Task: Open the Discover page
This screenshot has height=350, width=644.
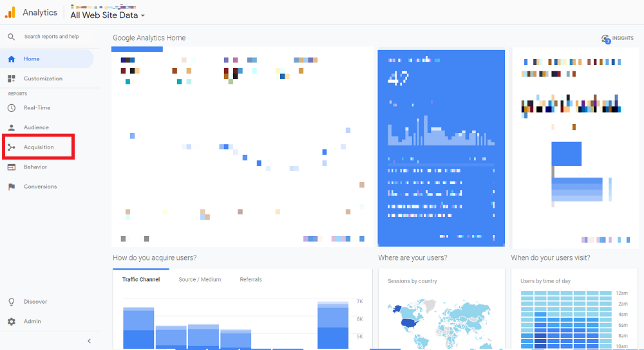Action: pos(35,302)
